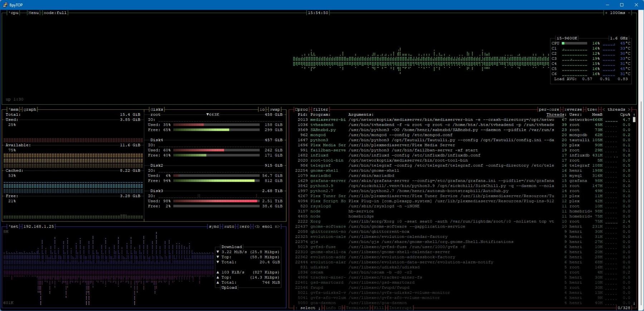Viewport: 644px width, 311px height.
Task: Switch view via mode:full label
Action: pyautogui.click(x=55, y=13)
